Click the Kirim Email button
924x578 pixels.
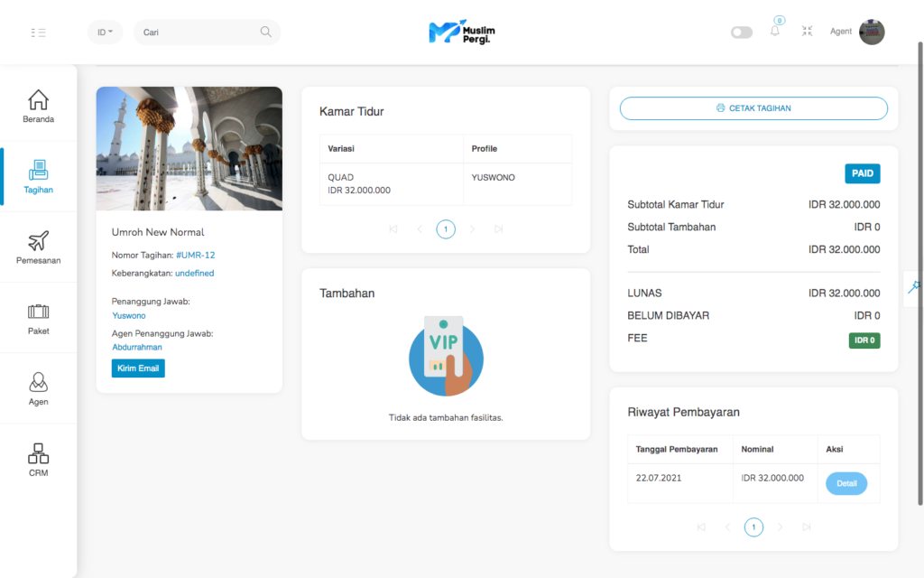point(138,368)
